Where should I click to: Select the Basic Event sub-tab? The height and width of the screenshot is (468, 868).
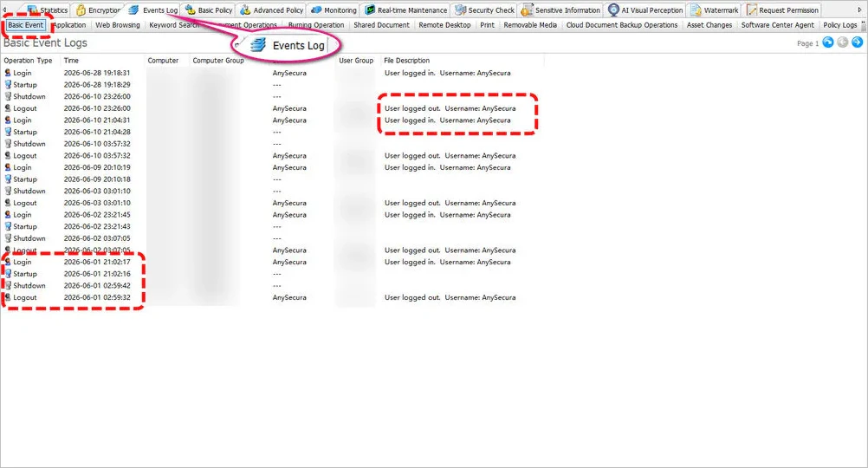pyautogui.click(x=25, y=25)
